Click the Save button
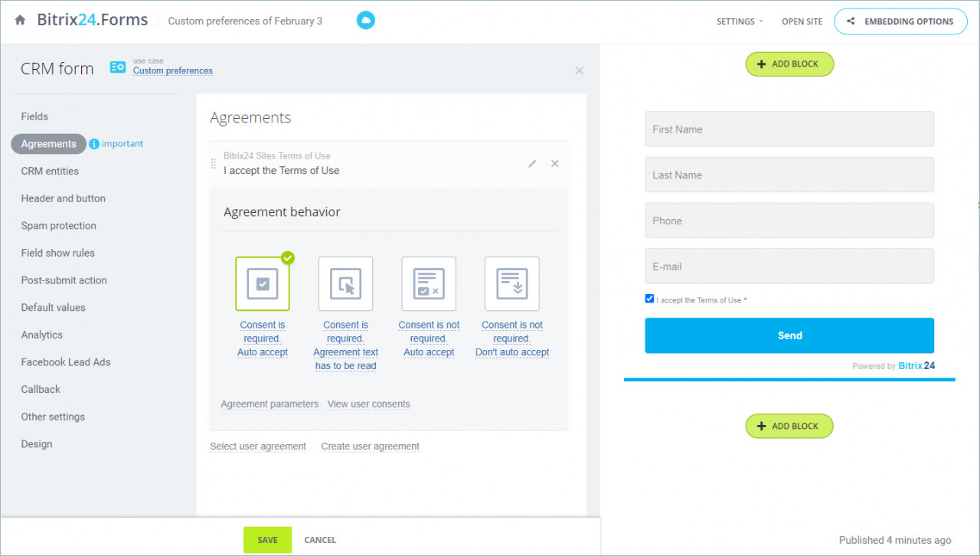This screenshot has width=980, height=556. 267,540
